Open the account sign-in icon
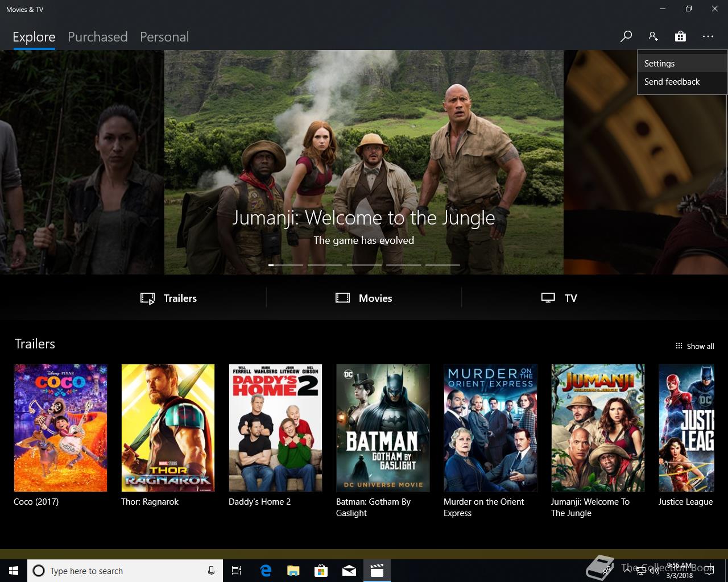 [653, 36]
